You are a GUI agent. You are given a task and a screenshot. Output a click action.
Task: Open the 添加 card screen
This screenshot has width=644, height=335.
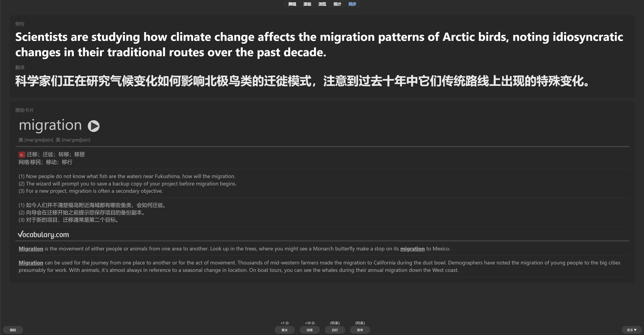click(x=307, y=4)
